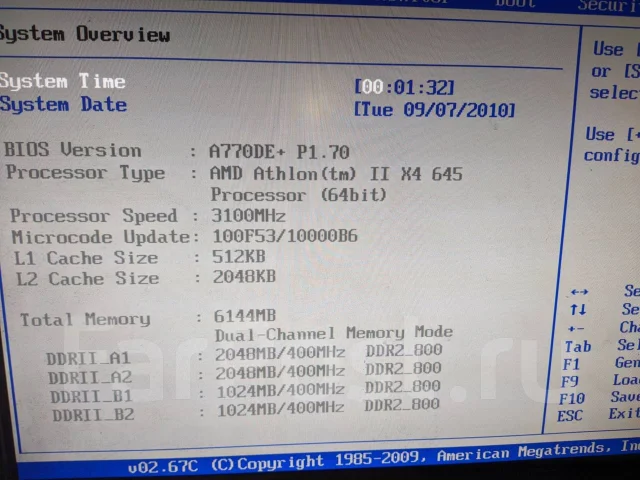Select the System Date field label
This screenshot has height=480, width=640.
coord(64,104)
